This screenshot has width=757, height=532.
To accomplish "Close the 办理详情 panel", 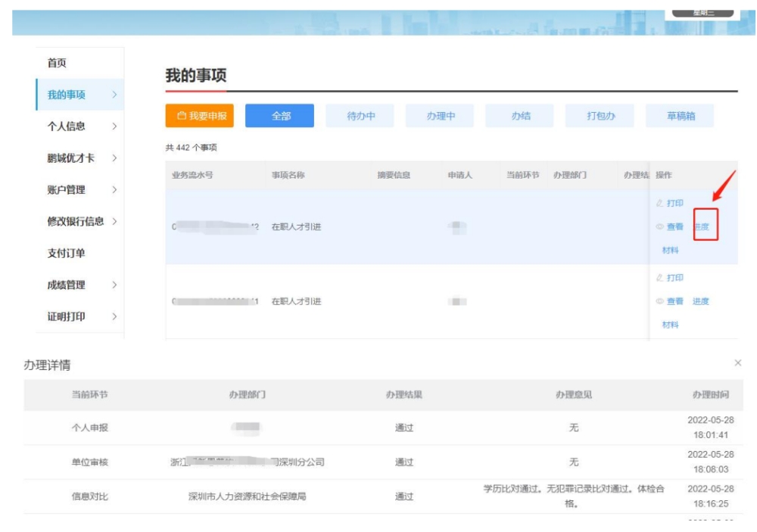I will (x=737, y=362).
